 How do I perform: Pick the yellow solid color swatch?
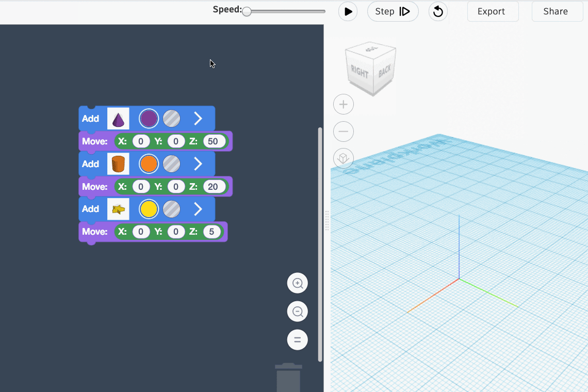point(149,209)
